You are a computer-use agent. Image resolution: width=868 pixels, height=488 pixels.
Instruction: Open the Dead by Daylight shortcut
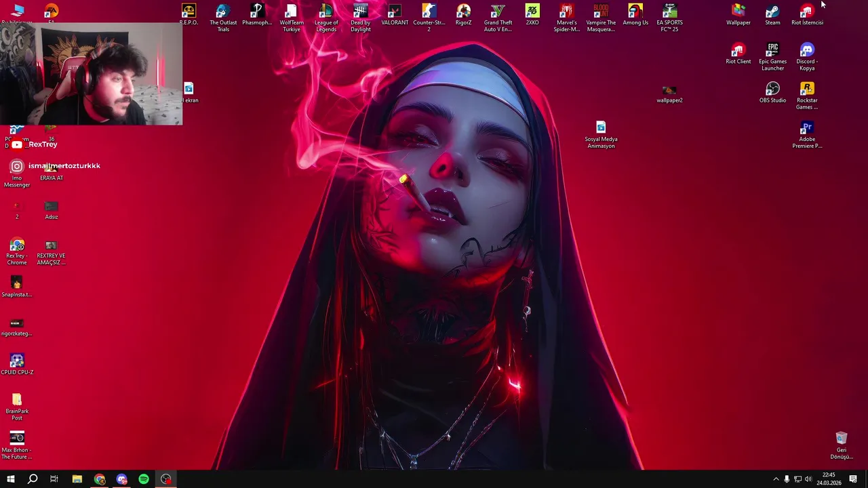click(361, 18)
